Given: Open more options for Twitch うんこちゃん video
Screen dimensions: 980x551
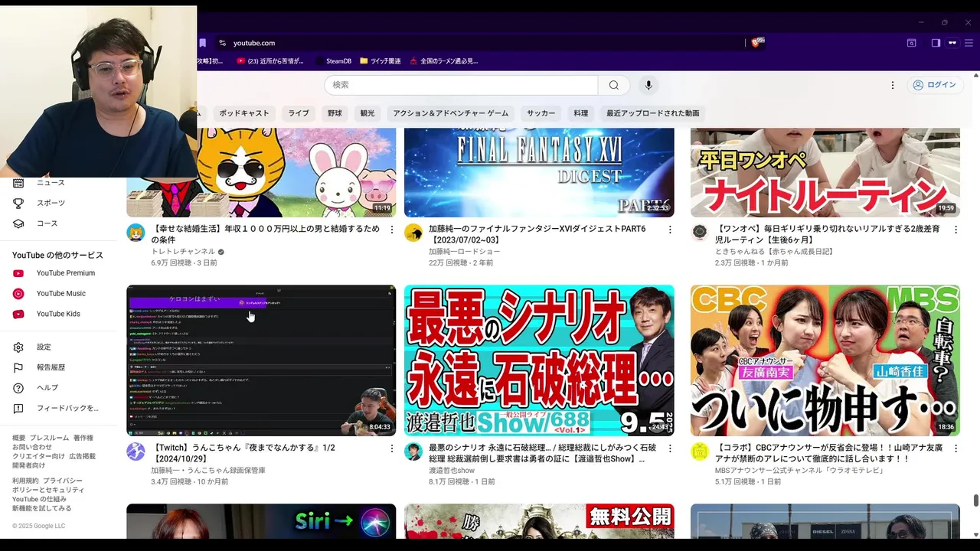Looking at the screenshot, I should 392,448.
